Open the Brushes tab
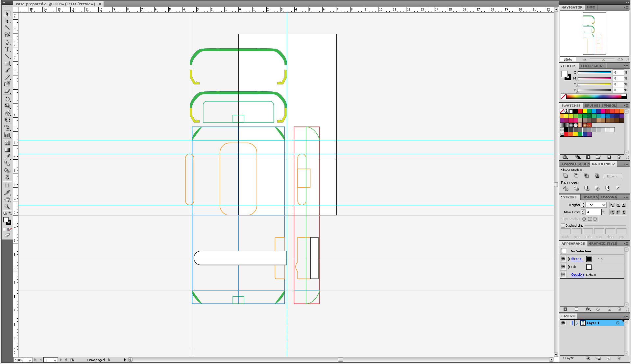The width and height of the screenshot is (631, 364). [x=591, y=105]
